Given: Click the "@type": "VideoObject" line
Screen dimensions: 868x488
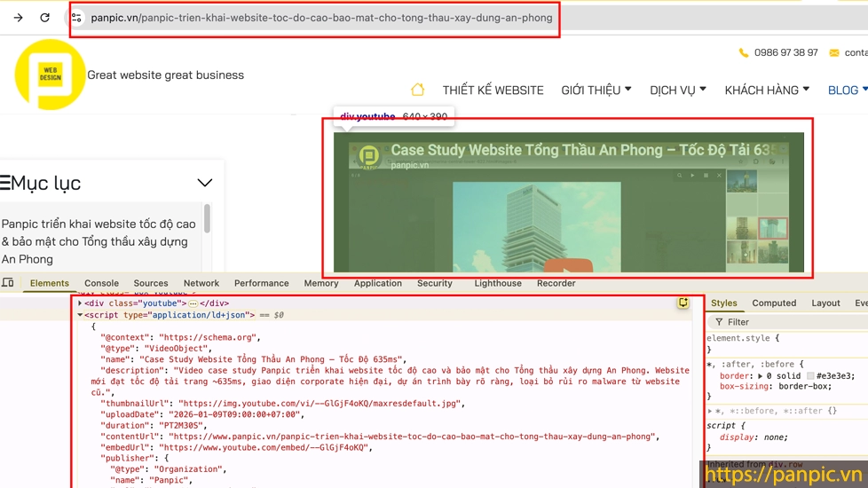Looking at the screenshot, I should click(156, 348).
